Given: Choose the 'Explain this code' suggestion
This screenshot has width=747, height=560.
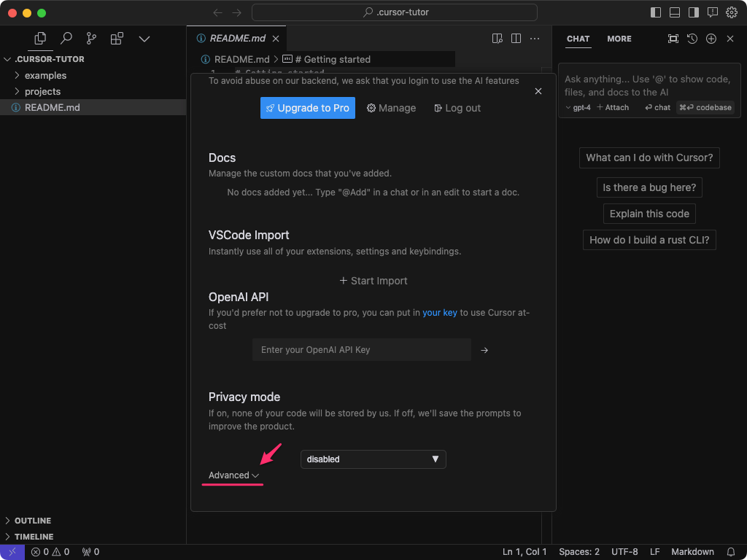Looking at the screenshot, I should 649,214.
